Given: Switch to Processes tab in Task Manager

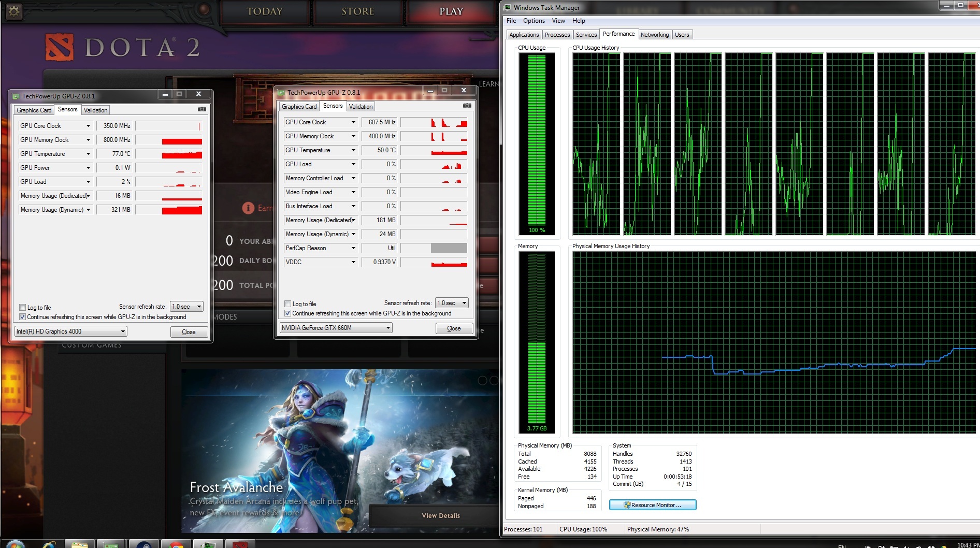Looking at the screenshot, I should point(557,35).
